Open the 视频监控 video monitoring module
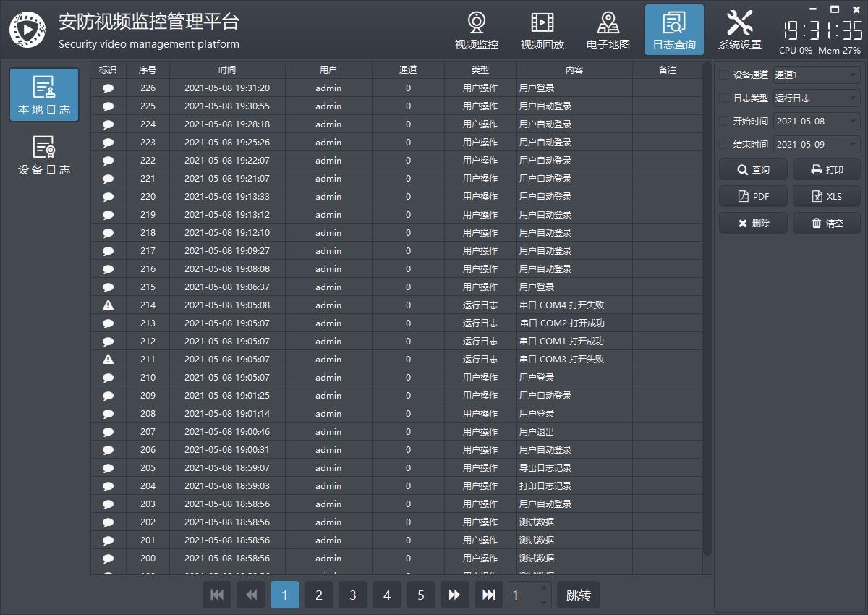This screenshot has height=615, width=868. [476, 30]
